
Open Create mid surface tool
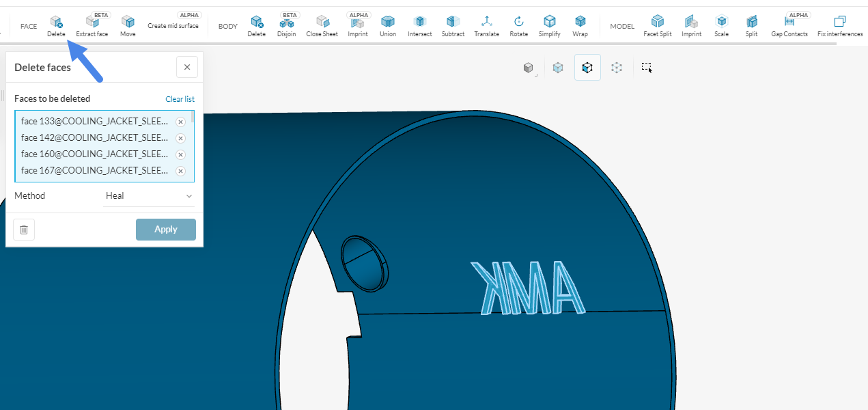tap(173, 26)
